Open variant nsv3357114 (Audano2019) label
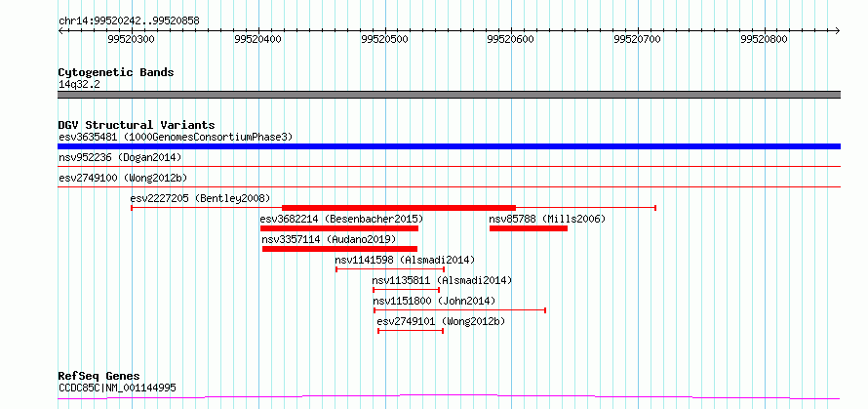This screenshot has width=868, height=409. coord(329,239)
